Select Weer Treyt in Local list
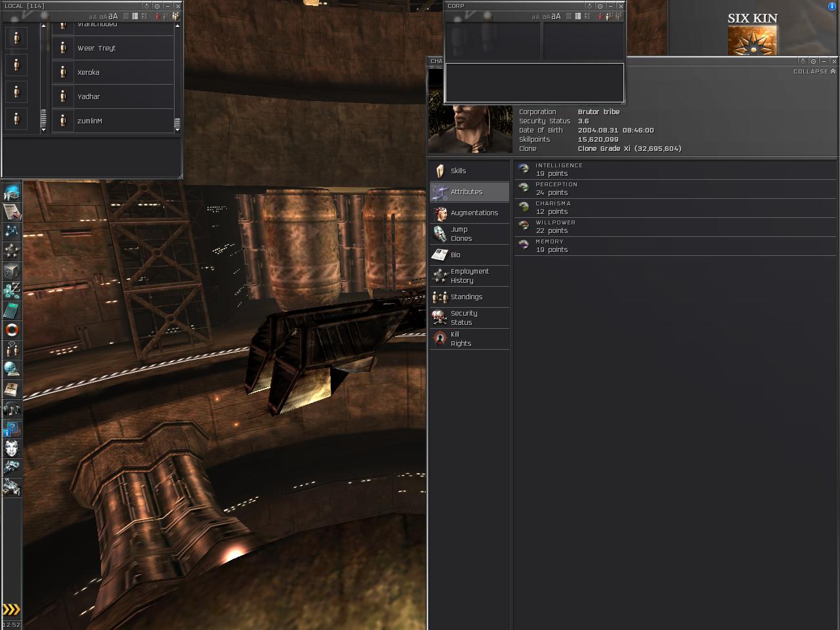840x630 pixels. point(112,48)
